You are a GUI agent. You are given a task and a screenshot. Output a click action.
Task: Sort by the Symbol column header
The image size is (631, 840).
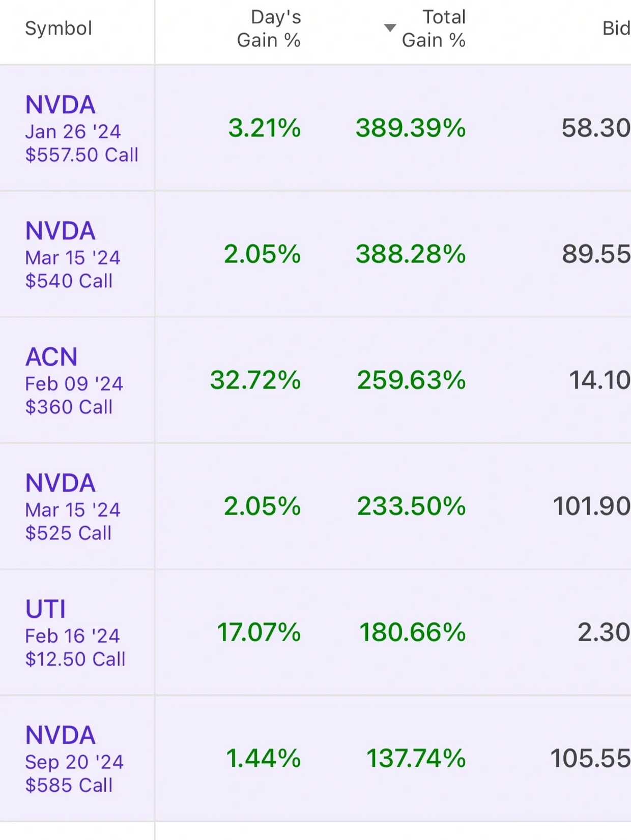59,28
